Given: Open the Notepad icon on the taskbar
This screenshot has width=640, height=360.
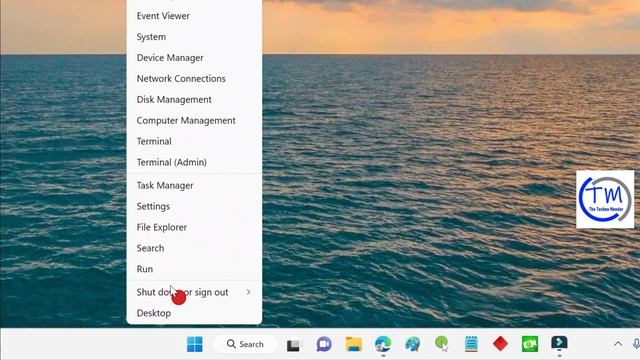Looking at the screenshot, I should 471,344.
